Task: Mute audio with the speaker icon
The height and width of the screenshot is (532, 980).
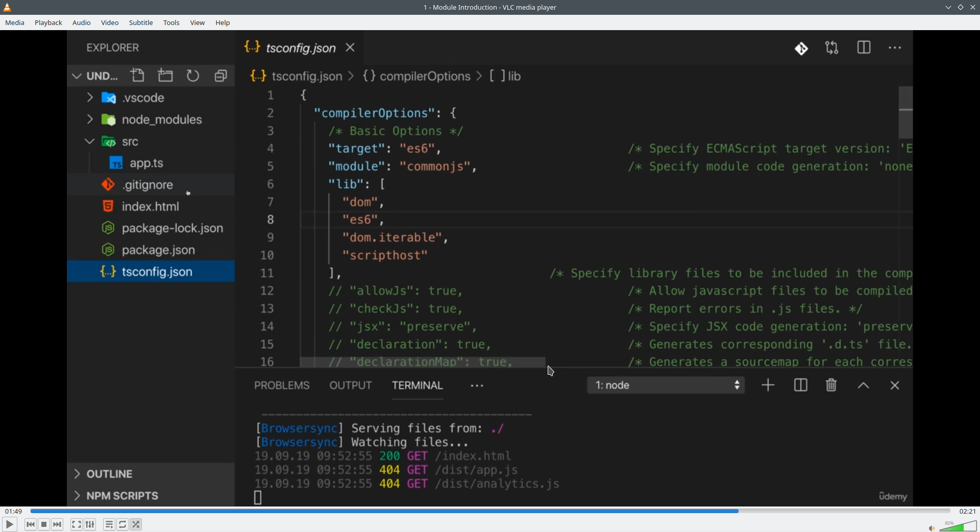Action: [932, 528]
